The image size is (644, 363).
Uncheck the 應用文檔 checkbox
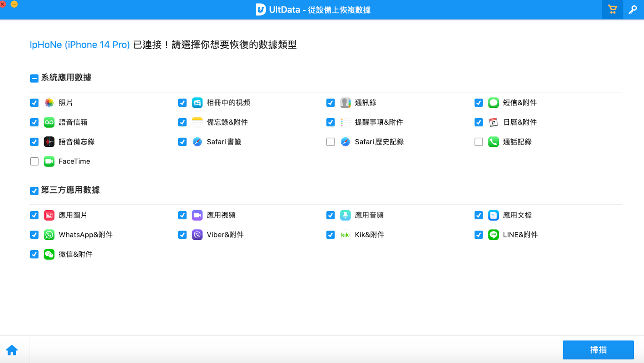tap(479, 215)
